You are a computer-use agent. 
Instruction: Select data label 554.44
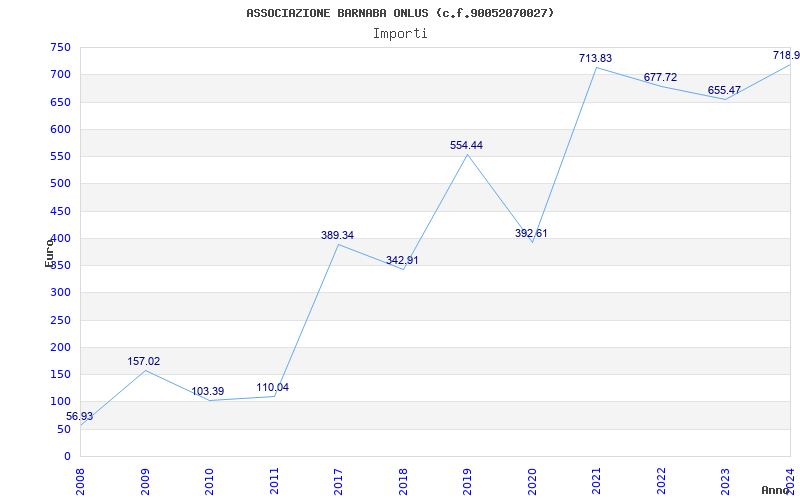466,145
